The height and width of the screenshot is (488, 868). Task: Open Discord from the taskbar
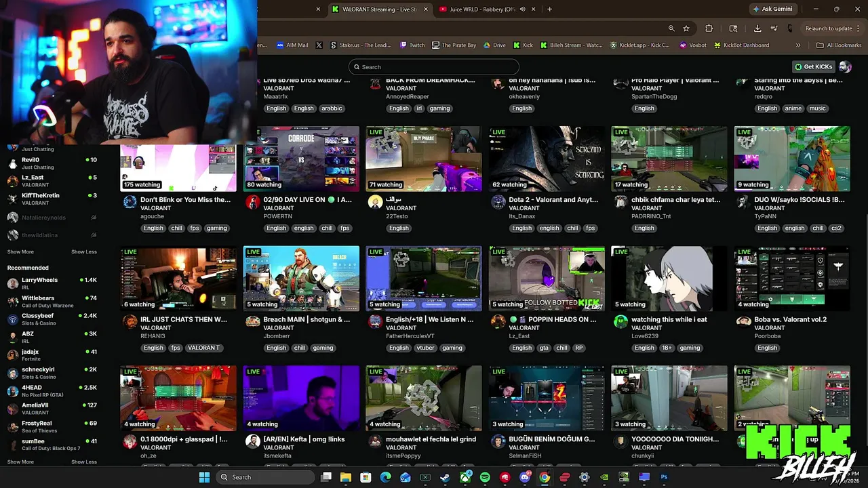(x=525, y=477)
